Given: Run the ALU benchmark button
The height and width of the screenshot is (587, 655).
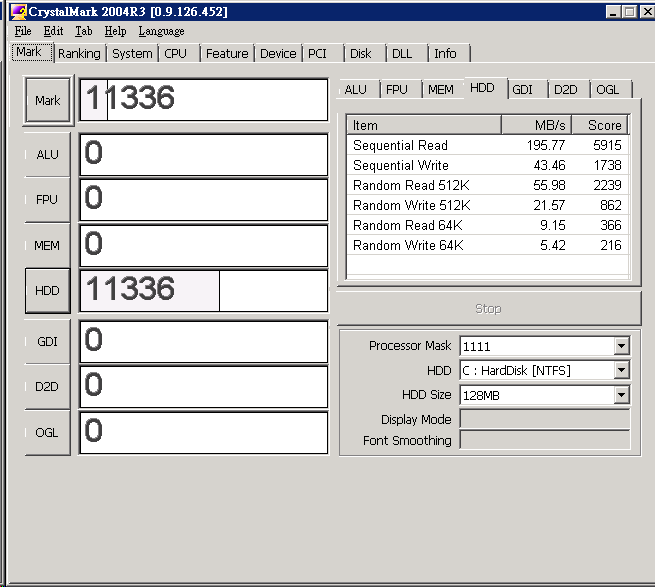Looking at the screenshot, I should tap(47, 154).
